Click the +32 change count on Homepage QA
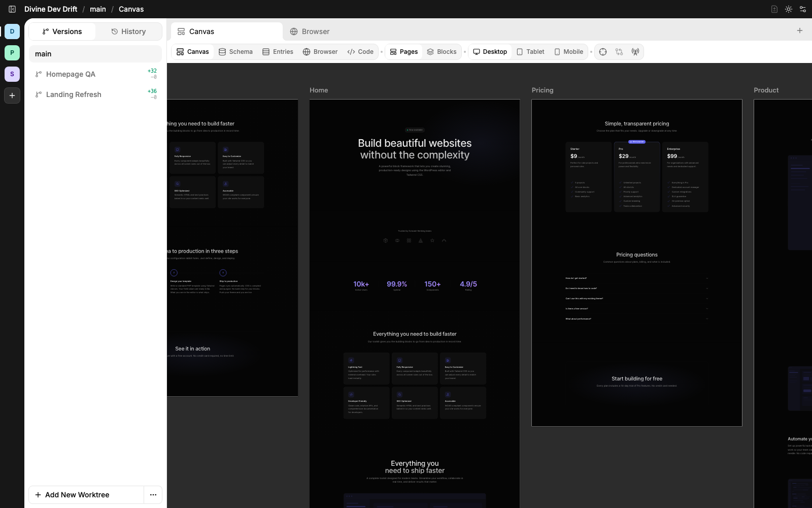 click(x=152, y=71)
